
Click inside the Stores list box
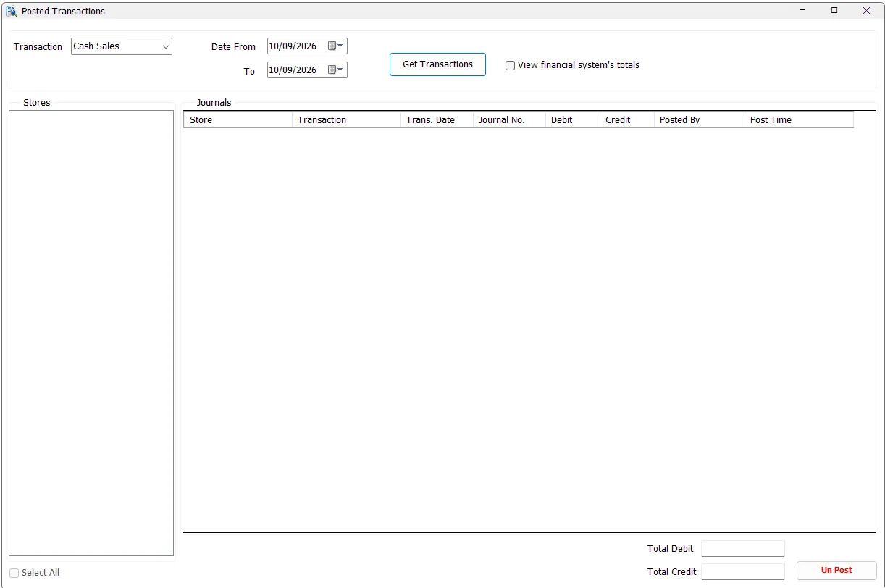[x=91, y=333]
